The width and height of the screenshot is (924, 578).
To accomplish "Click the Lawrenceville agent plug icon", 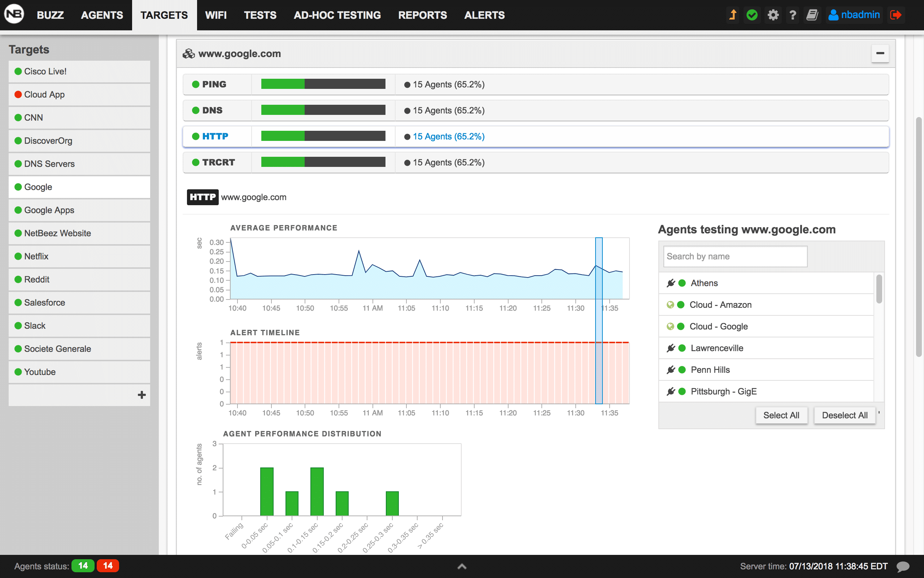I will (x=671, y=348).
